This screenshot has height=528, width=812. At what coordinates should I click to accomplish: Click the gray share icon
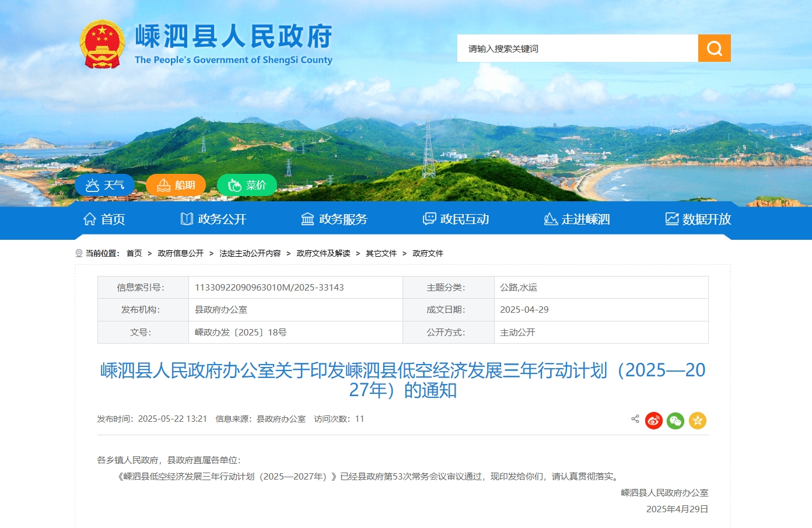(635, 419)
